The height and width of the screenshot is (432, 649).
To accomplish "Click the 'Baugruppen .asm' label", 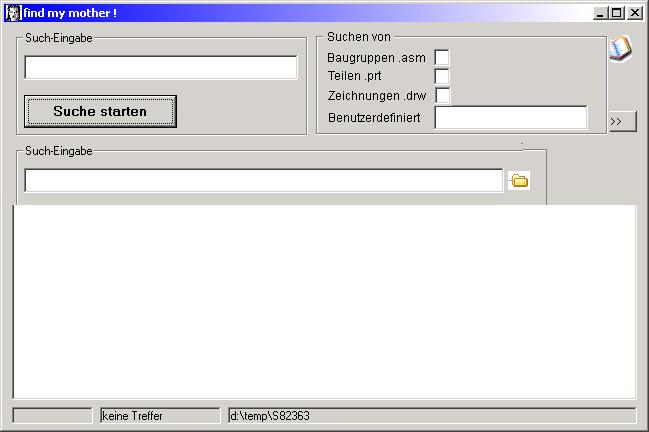I will (376, 58).
